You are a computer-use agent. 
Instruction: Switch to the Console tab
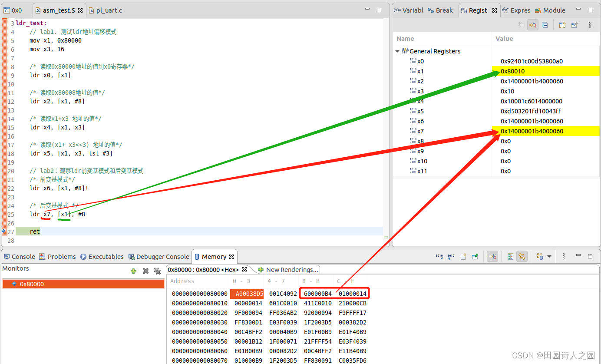click(20, 257)
